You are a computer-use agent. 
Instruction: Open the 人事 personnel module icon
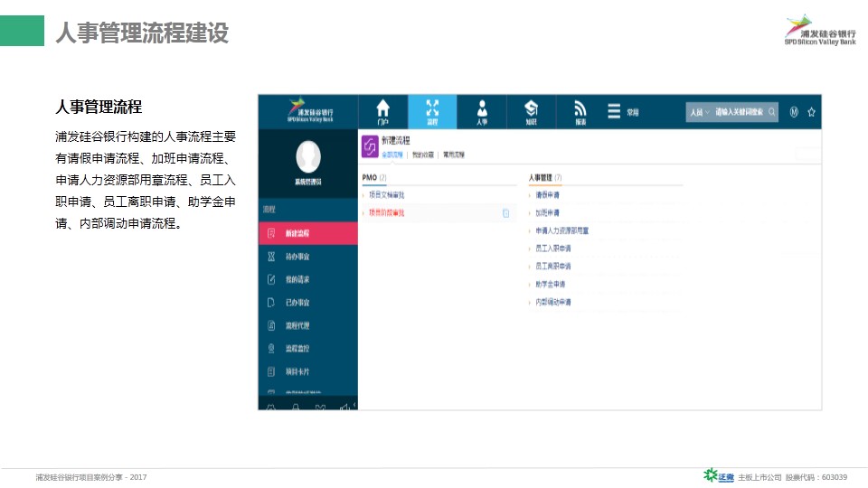[x=482, y=112]
